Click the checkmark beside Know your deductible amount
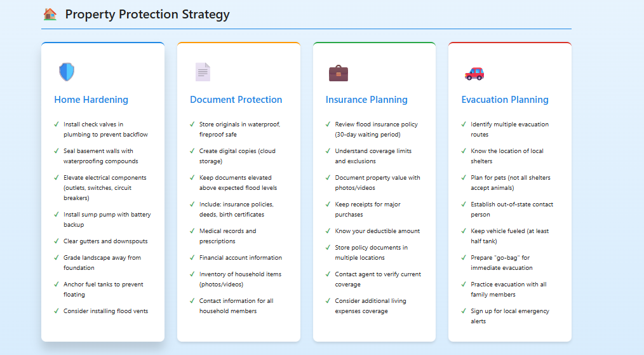 pos(328,231)
